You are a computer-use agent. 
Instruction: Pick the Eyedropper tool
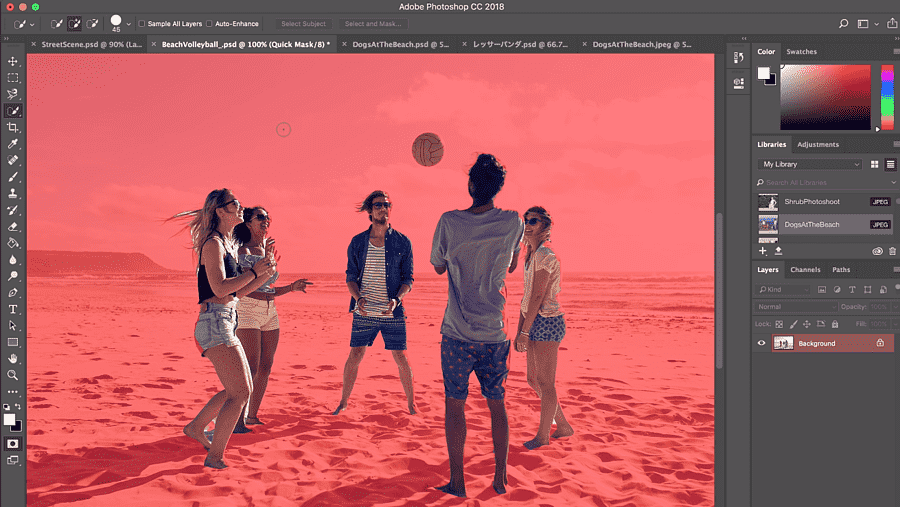click(13, 144)
